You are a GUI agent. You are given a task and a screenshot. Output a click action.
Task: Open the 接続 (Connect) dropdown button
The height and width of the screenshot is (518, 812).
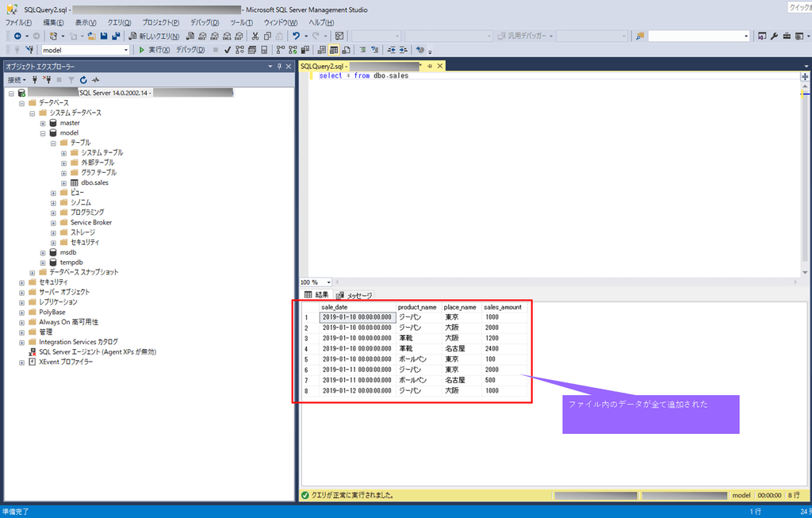click(x=17, y=79)
